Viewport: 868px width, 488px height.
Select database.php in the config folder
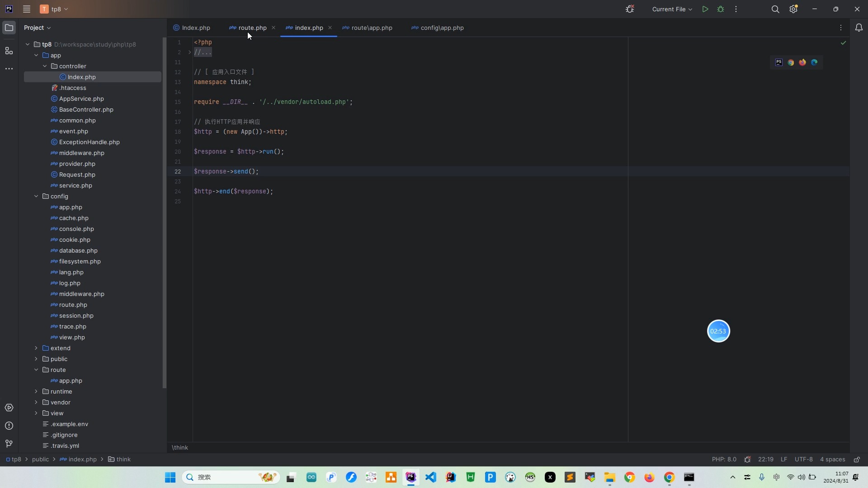click(78, 250)
